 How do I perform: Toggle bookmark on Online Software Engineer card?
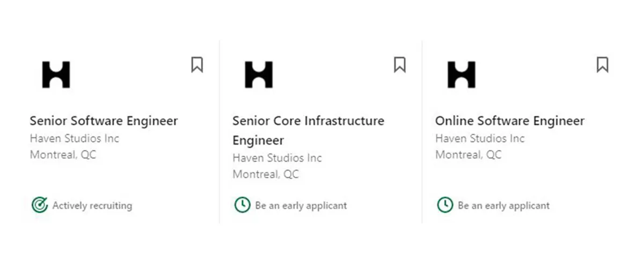pos(602,64)
